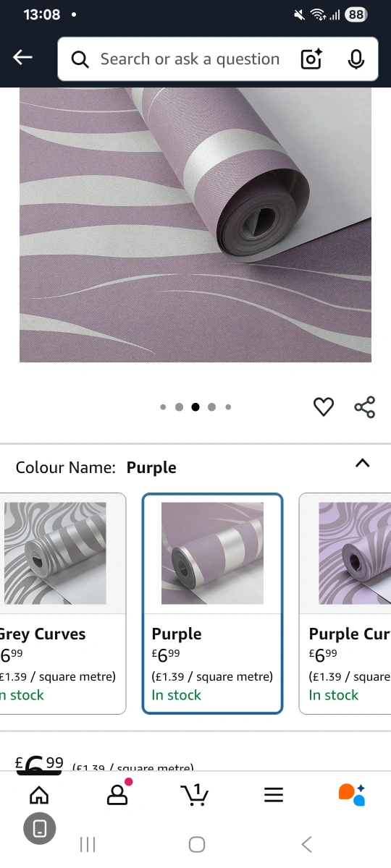
Task: Select the Grey Curves colour option
Action: tap(63, 603)
